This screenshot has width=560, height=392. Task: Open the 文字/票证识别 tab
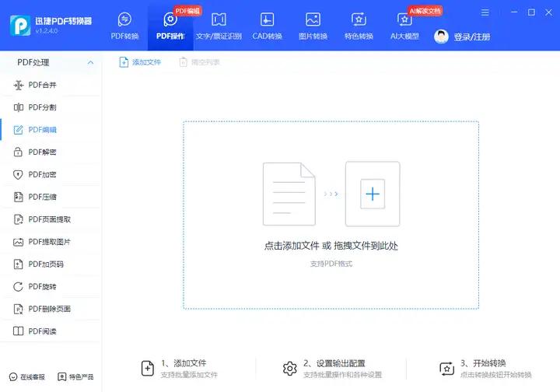[219, 26]
